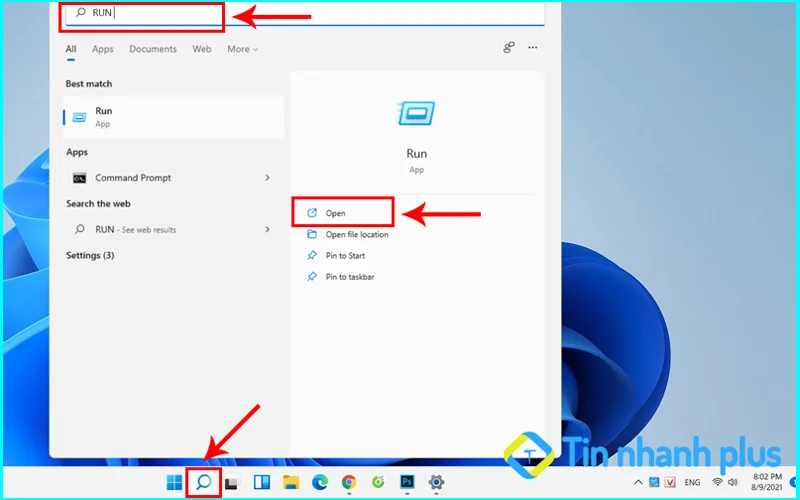
Task: Open Widgets from the taskbar
Action: pyautogui.click(x=262, y=482)
